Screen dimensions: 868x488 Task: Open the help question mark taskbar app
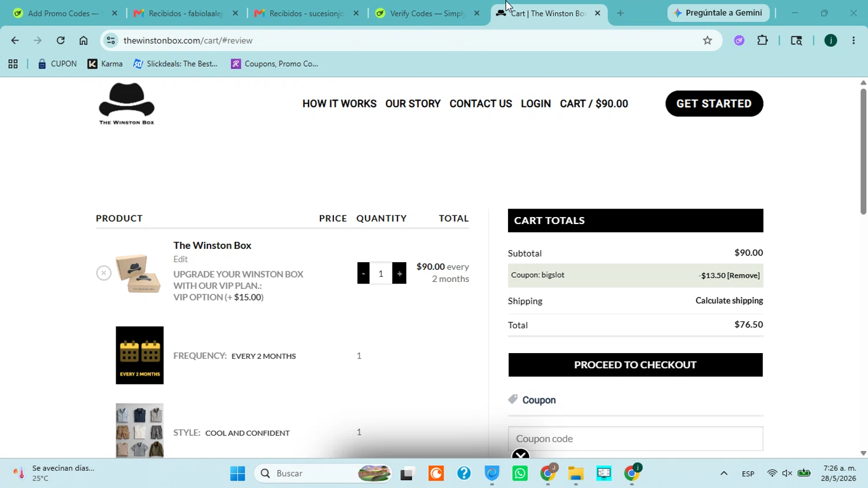(464, 474)
